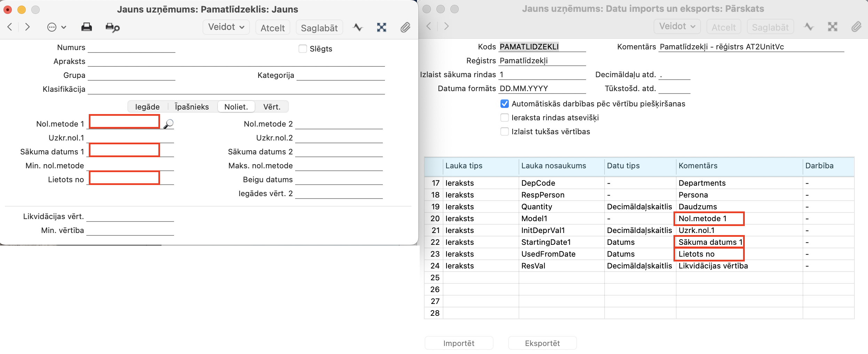
Task: Enable Ieraksta rindas atsevišķi checkbox
Action: tap(505, 118)
